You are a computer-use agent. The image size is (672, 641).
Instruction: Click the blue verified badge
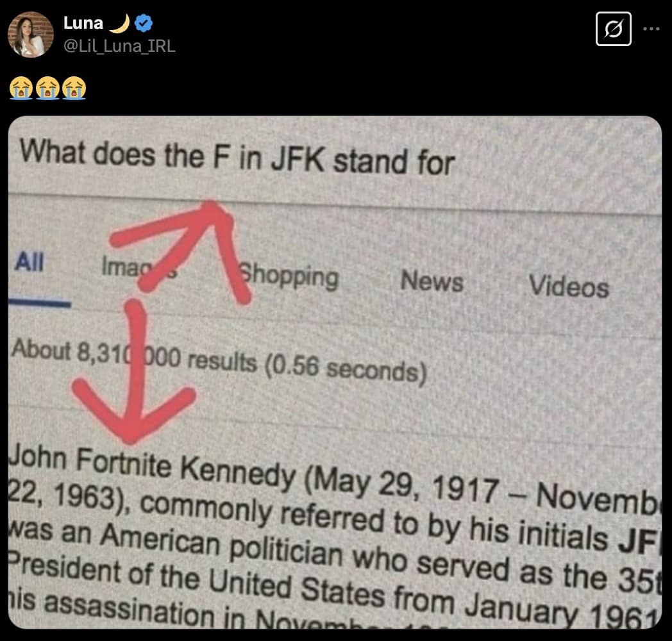[x=144, y=23]
